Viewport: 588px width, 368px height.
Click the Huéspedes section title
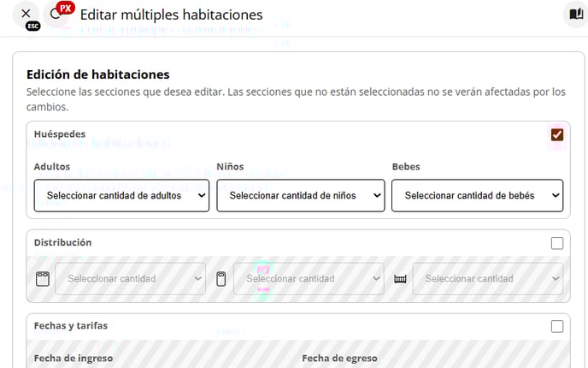(x=60, y=134)
